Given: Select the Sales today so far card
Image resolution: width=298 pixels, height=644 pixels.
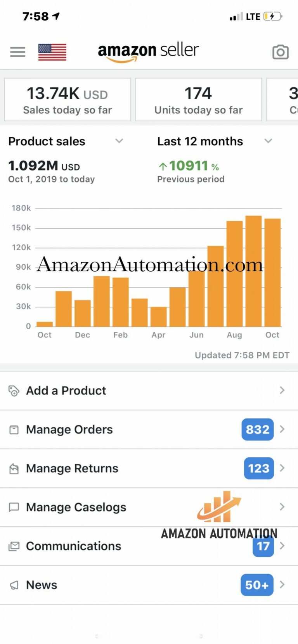Looking at the screenshot, I should [x=68, y=100].
